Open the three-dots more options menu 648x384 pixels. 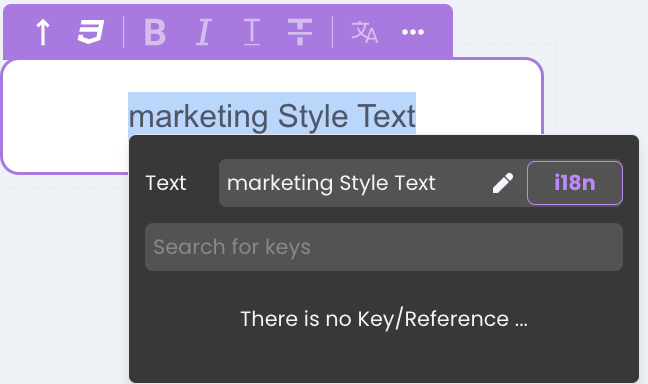413,32
